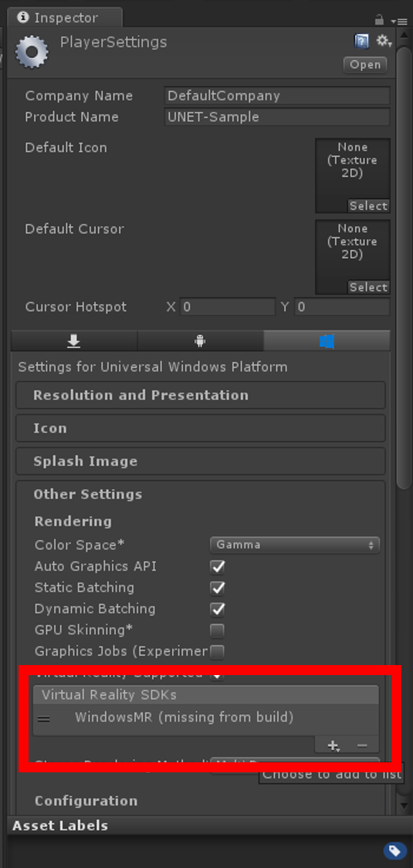The image size is (413, 868).
Task: Switch to the Standalone download-arrow platform tab
Action: [x=74, y=341]
